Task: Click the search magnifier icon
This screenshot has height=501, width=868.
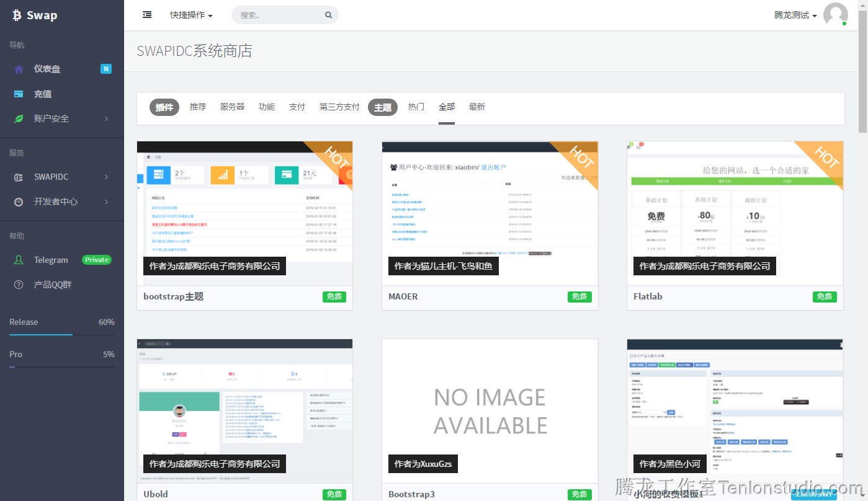Action: 329,15
